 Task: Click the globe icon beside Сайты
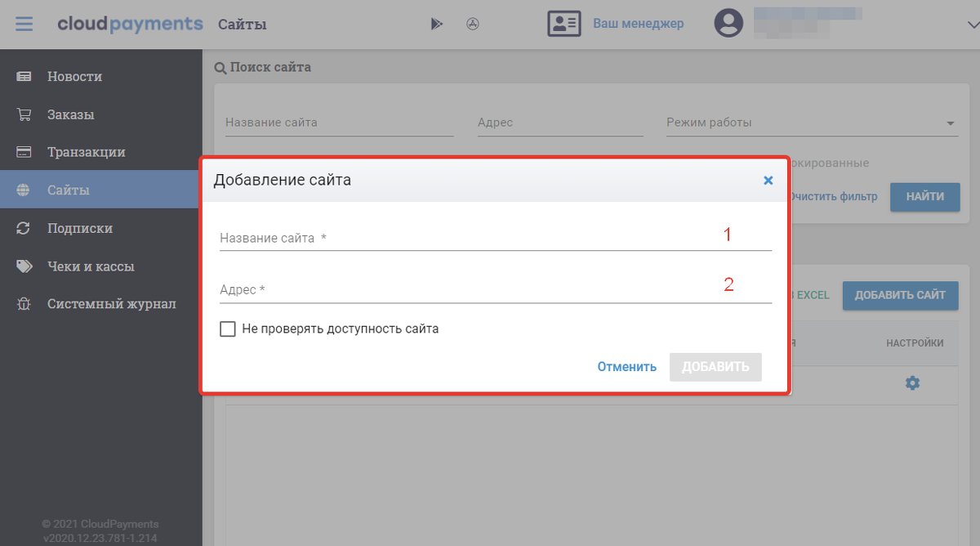click(24, 190)
